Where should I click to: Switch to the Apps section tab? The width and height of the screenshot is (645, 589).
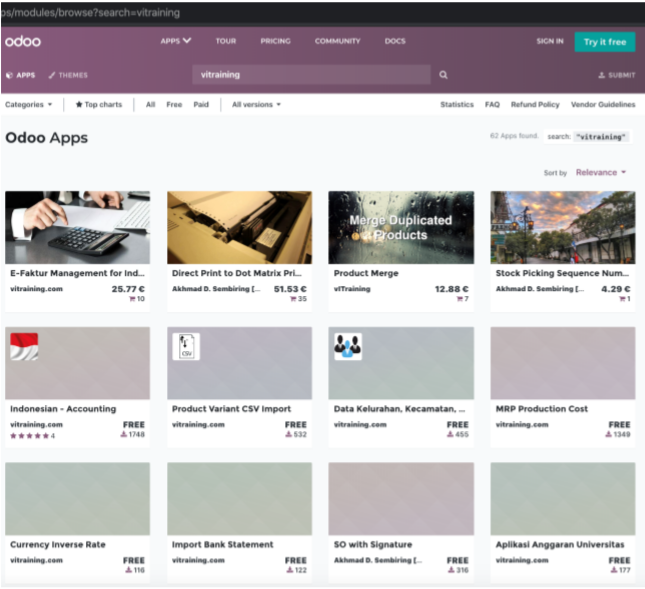(x=21, y=75)
